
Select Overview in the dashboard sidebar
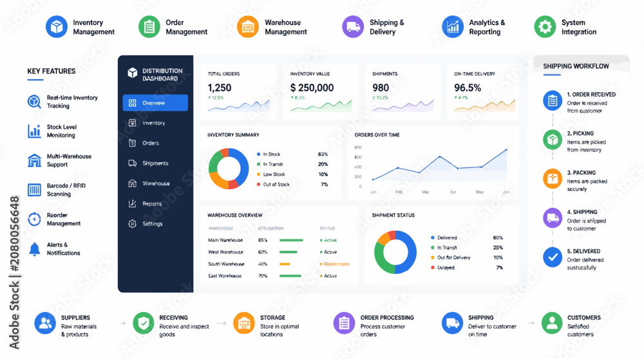click(155, 103)
